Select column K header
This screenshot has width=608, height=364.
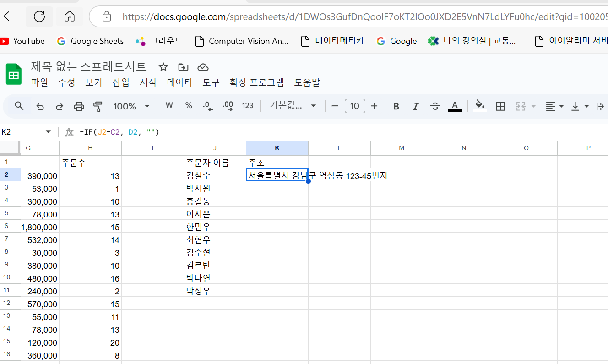[277, 148]
